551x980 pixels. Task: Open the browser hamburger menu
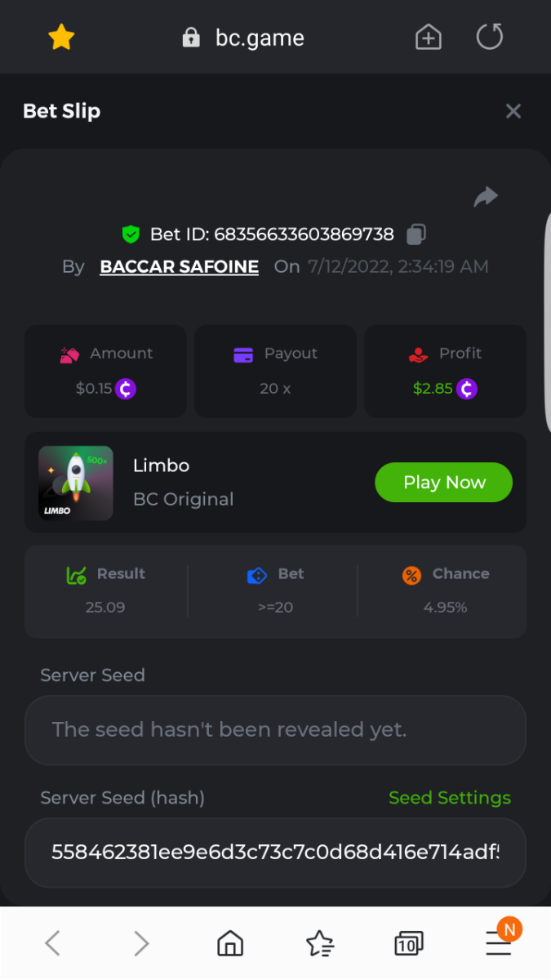[498, 944]
